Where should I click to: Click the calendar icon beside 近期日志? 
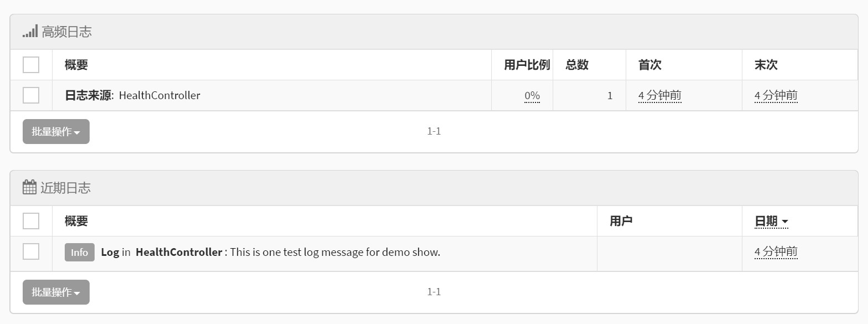[29, 188]
